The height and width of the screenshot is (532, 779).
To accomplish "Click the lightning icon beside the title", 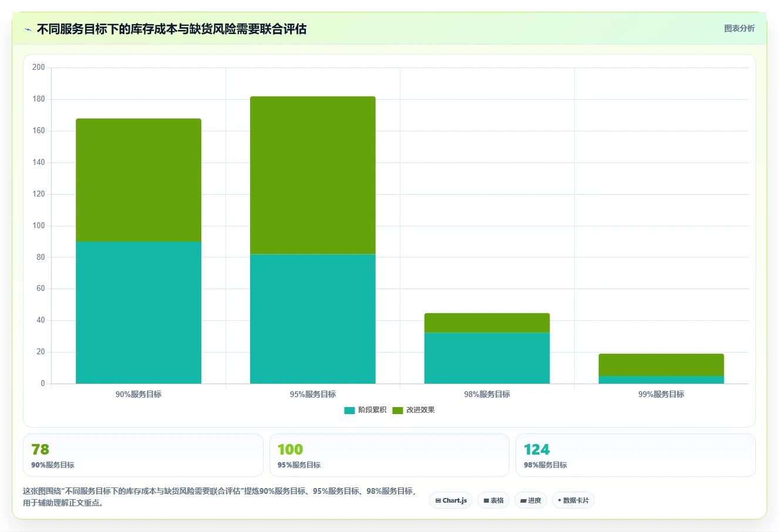I will (x=28, y=29).
